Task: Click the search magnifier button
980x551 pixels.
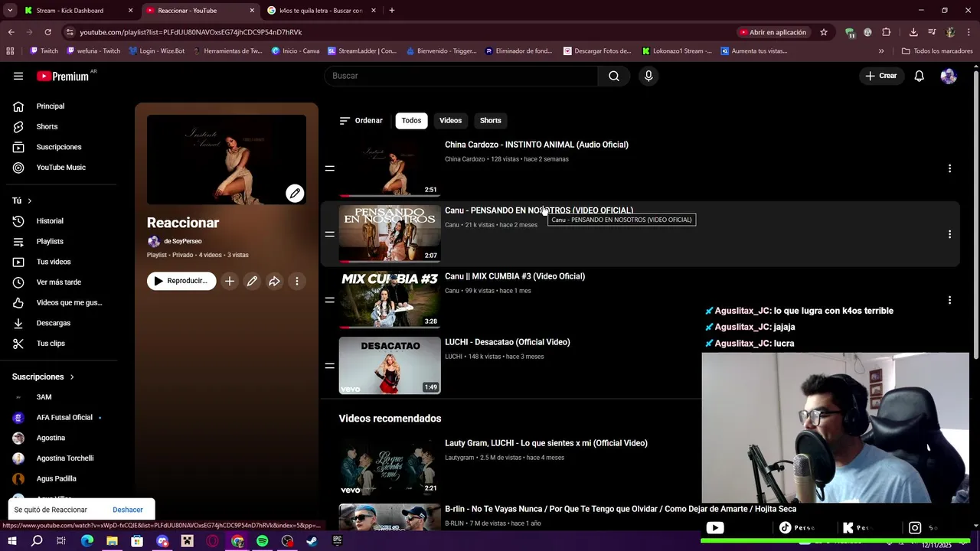Action: [x=614, y=76]
